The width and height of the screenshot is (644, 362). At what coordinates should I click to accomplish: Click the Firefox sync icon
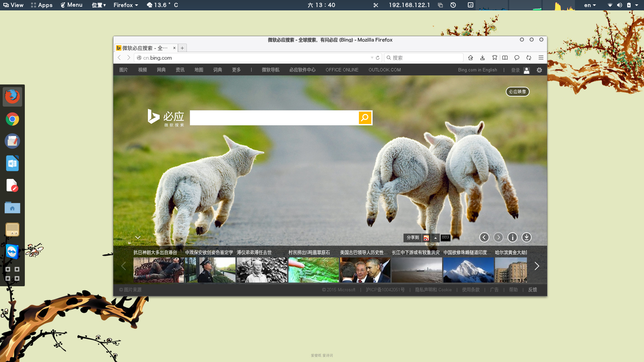coord(529,58)
